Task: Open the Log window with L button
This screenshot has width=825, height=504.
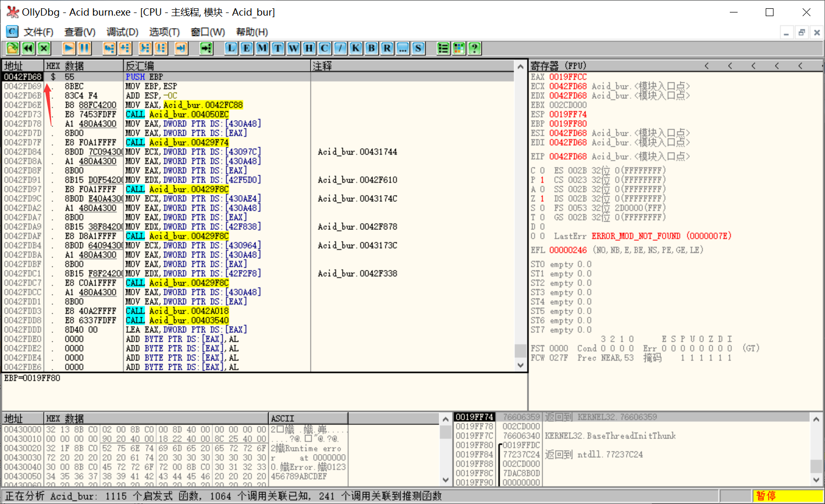Action: 231,48
